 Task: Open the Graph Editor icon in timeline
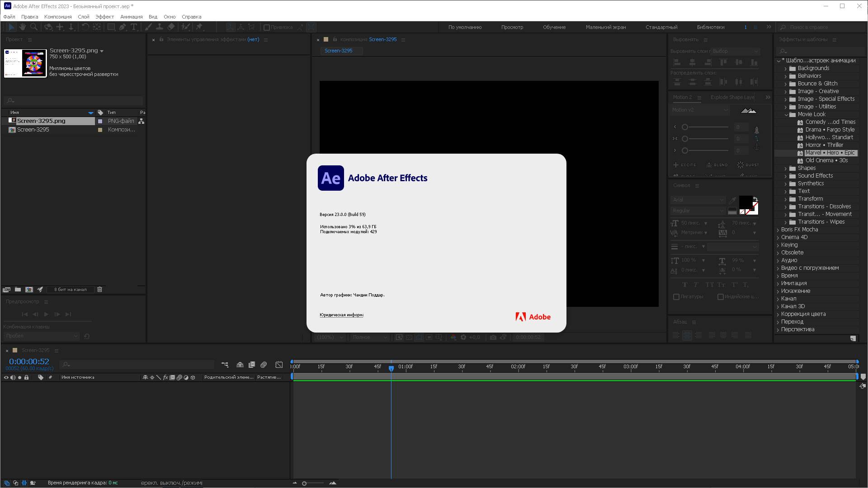[279, 365]
